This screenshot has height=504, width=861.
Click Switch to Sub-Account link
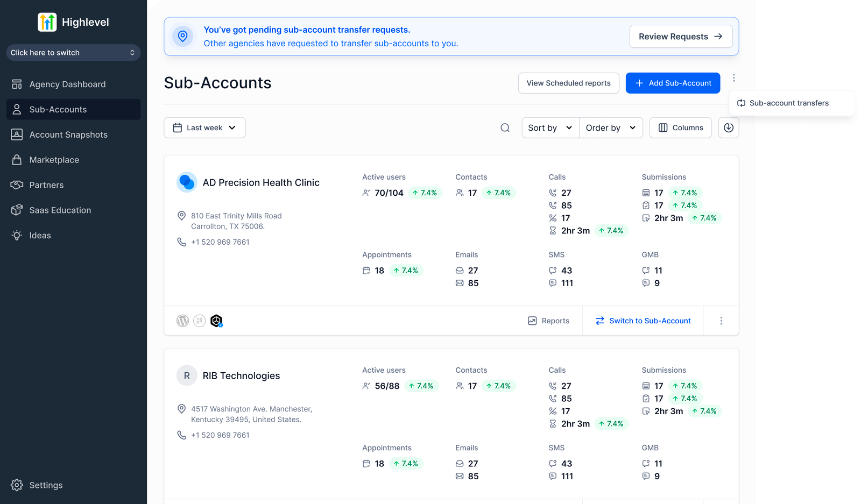click(643, 321)
